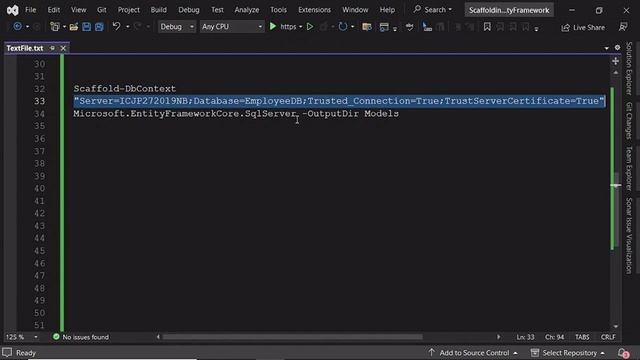Click the Visual Studio logo icon
This screenshot has width=640, height=360.
click(13, 10)
